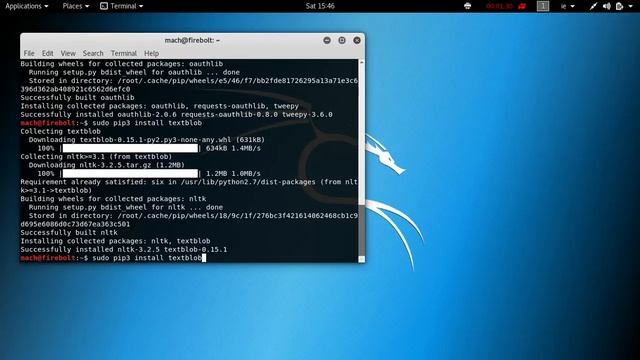Open the File menu in terminal

coord(29,53)
